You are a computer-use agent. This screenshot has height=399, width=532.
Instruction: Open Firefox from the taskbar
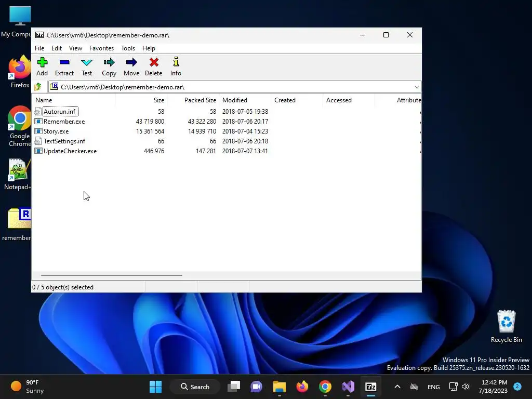(302, 387)
